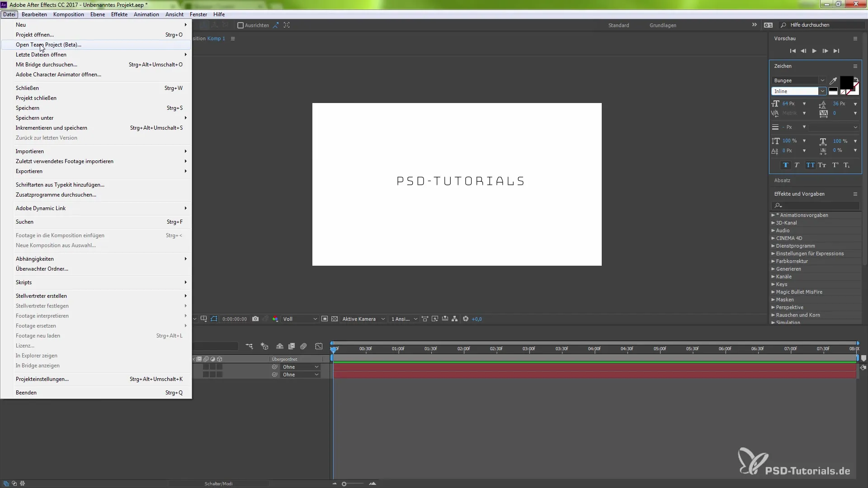Step forward one frame in preview
868x488 pixels.
coord(825,51)
